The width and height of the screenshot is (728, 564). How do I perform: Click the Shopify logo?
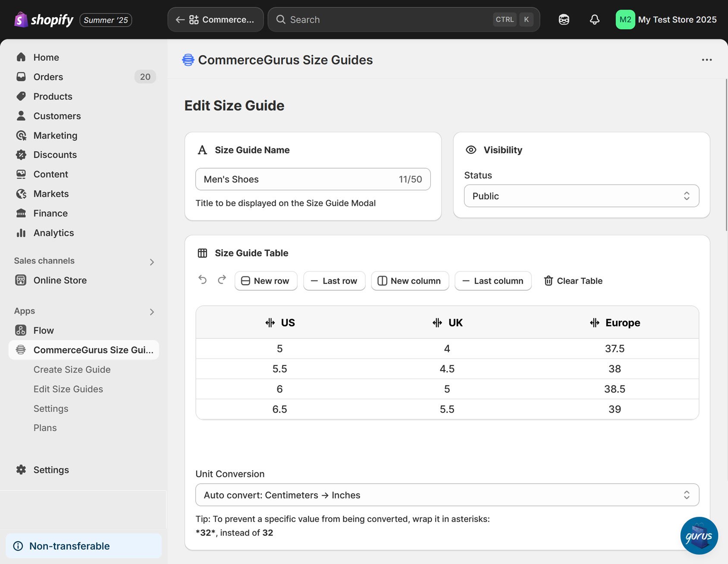click(44, 19)
